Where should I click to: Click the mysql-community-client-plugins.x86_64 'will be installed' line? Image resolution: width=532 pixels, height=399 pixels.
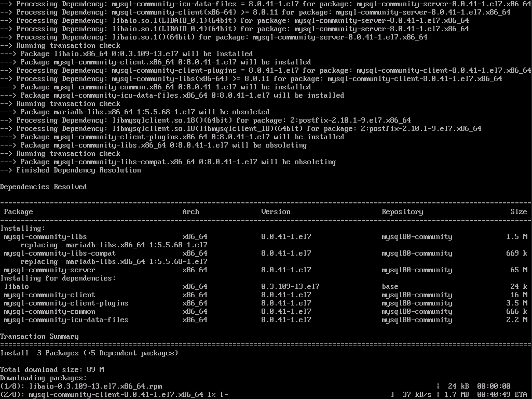172,137
